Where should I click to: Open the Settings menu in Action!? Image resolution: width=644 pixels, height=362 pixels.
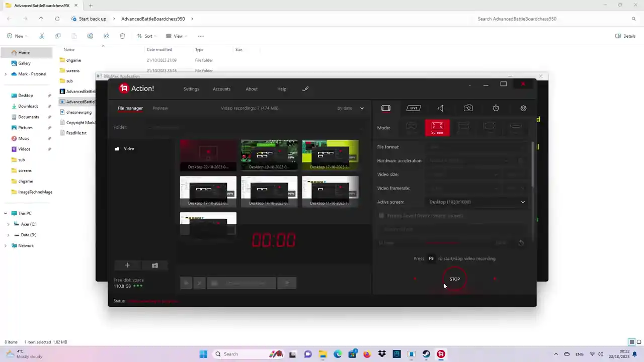(x=191, y=89)
